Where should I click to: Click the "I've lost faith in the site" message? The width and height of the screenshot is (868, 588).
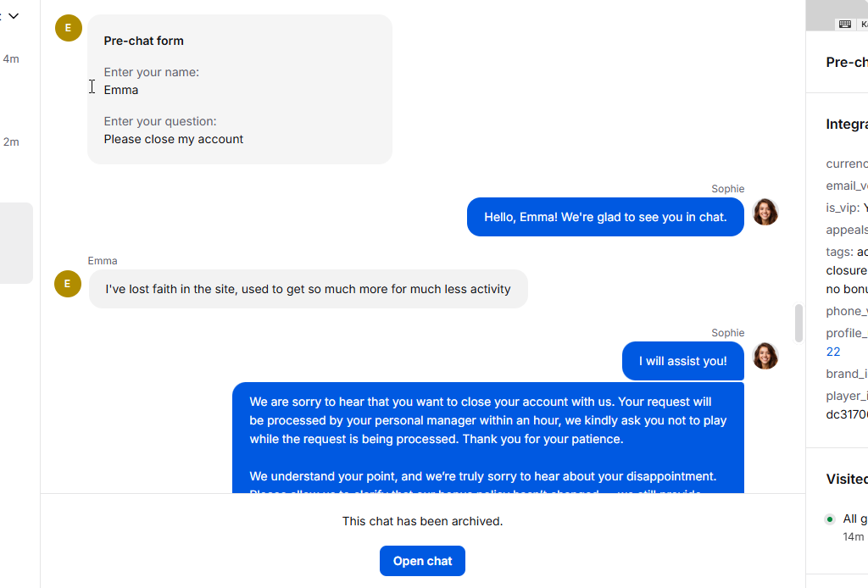coord(309,289)
